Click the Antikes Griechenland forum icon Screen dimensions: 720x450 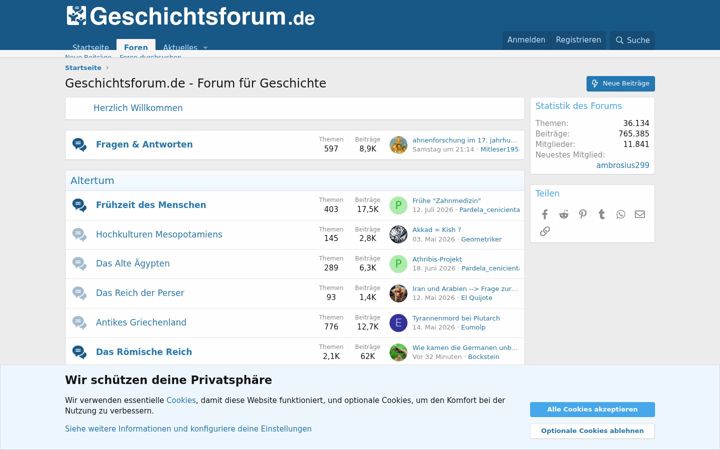[79, 322]
